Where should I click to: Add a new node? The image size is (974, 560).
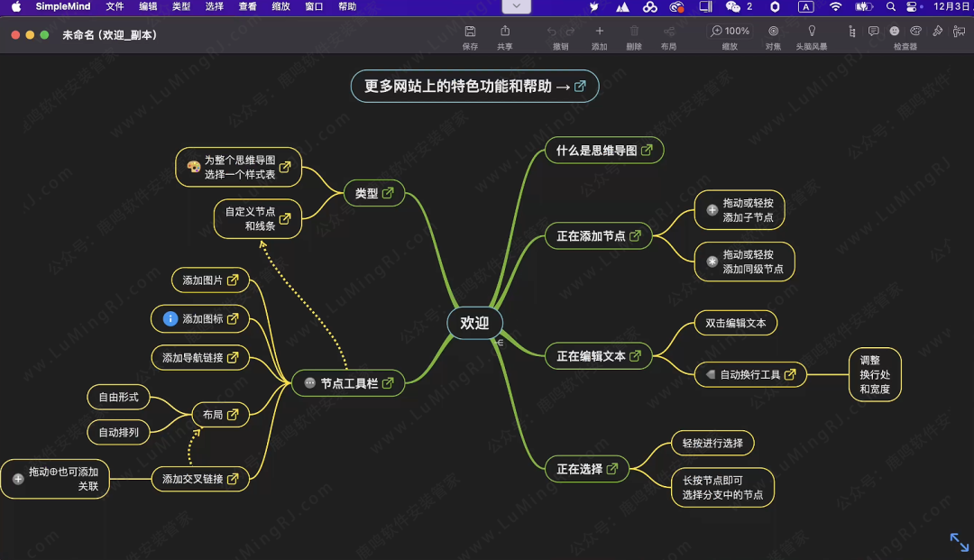[x=599, y=30]
